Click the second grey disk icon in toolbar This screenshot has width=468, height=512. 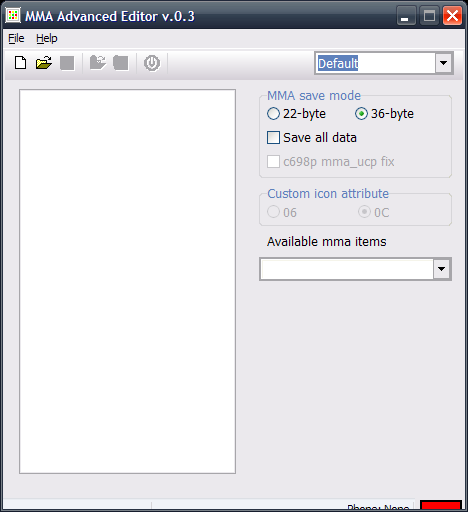121,63
